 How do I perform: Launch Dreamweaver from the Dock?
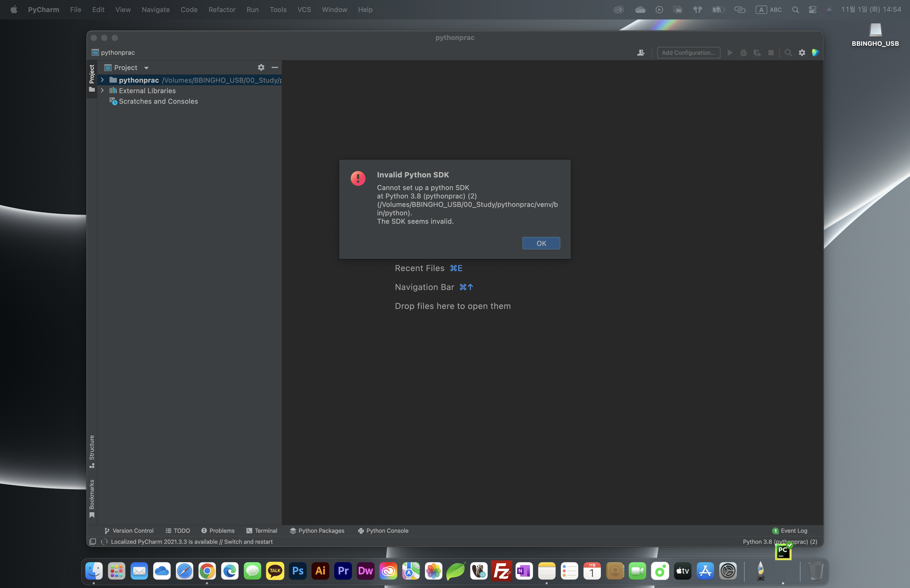pyautogui.click(x=365, y=571)
